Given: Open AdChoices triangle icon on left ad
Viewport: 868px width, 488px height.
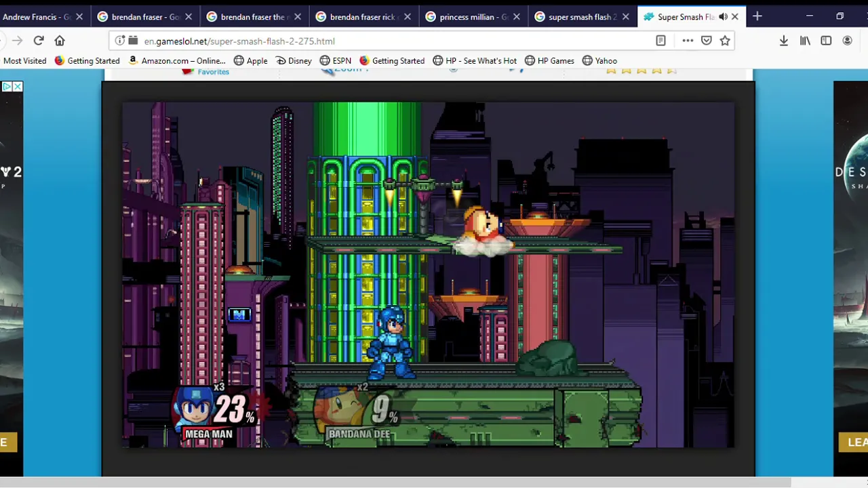Looking at the screenshot, I should [6, 86].
